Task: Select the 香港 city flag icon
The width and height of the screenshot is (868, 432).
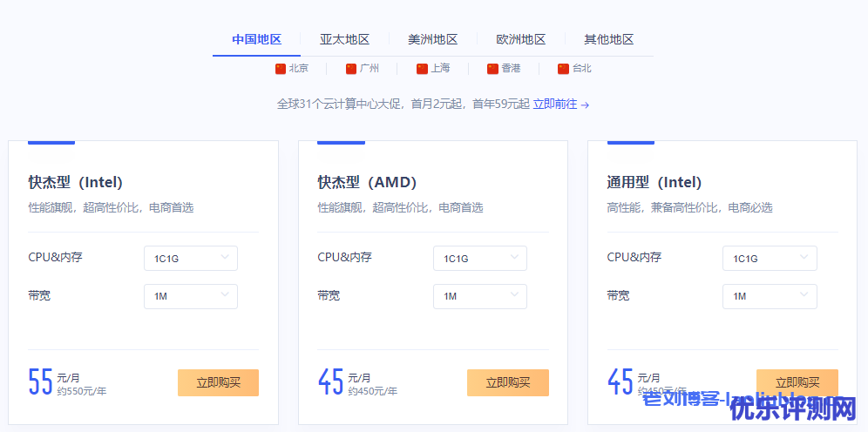Action: coord(492,69)
